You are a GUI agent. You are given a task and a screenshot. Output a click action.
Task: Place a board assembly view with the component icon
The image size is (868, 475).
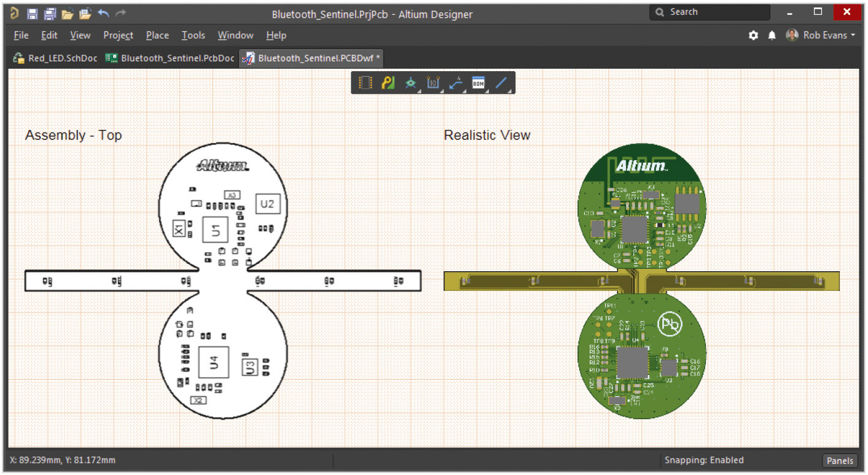coord(366,83)
